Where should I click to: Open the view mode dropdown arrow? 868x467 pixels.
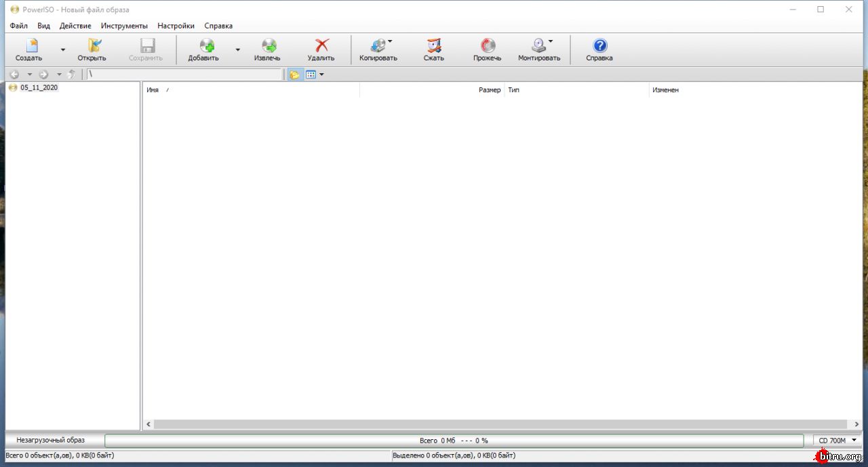pos(321,75)
